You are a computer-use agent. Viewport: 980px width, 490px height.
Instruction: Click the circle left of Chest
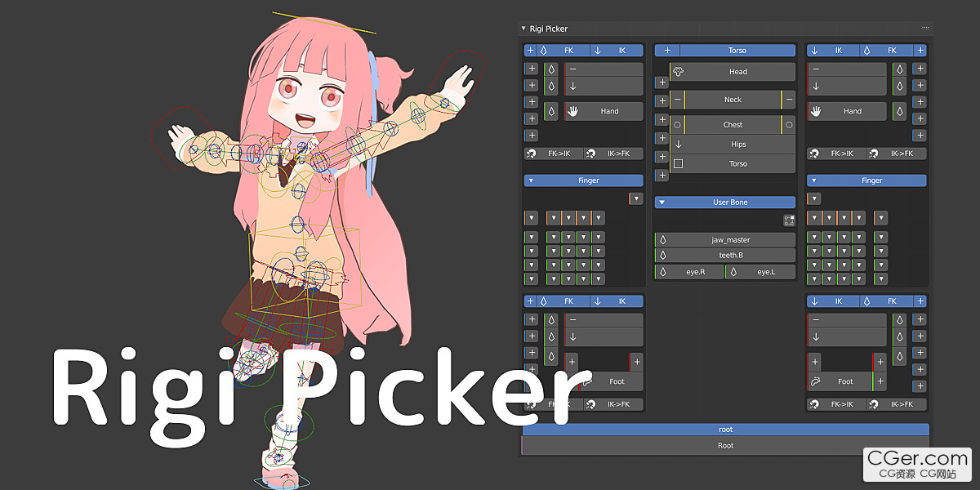pyautogui.click(x=677, y=125)
